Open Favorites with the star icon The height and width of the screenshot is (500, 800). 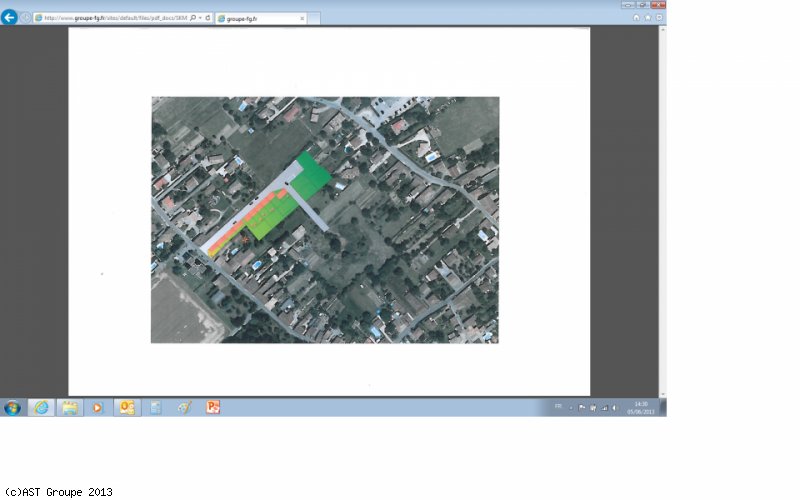click(x=648, y=17)
